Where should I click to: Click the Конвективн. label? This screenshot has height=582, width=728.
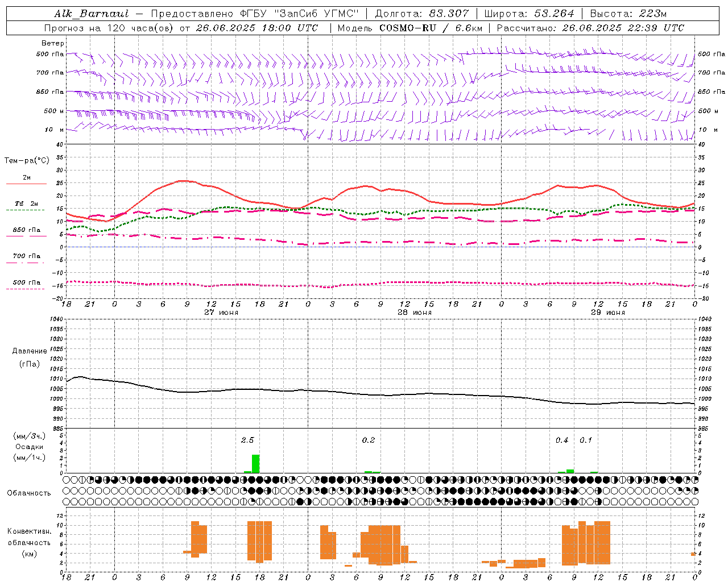[x=29, y=531]
